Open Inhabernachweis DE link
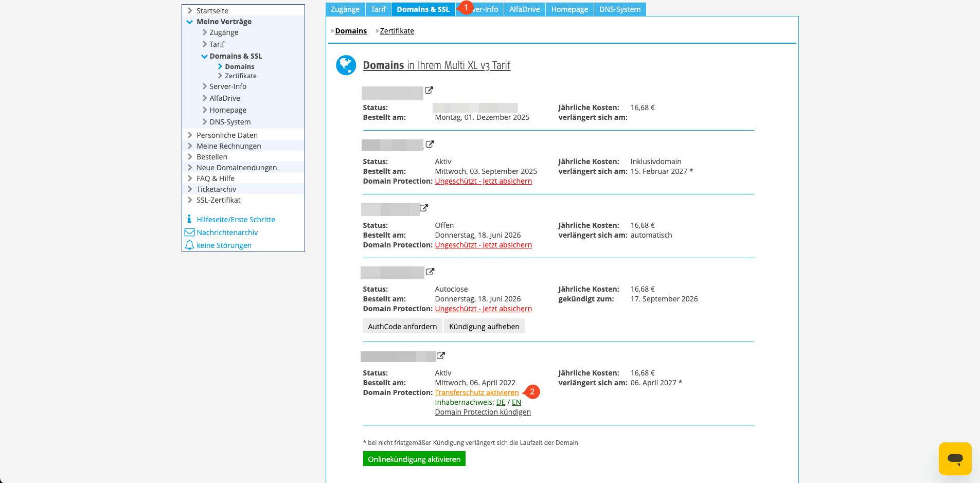 tap(501, 402)
